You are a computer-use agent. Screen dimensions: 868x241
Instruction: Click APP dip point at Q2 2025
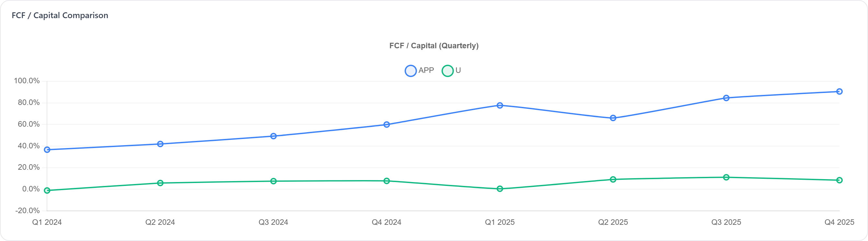(613, 118)
